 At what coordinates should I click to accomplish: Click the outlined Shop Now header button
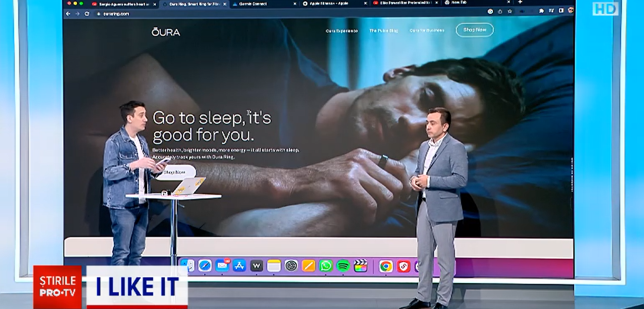coord(474,30)
